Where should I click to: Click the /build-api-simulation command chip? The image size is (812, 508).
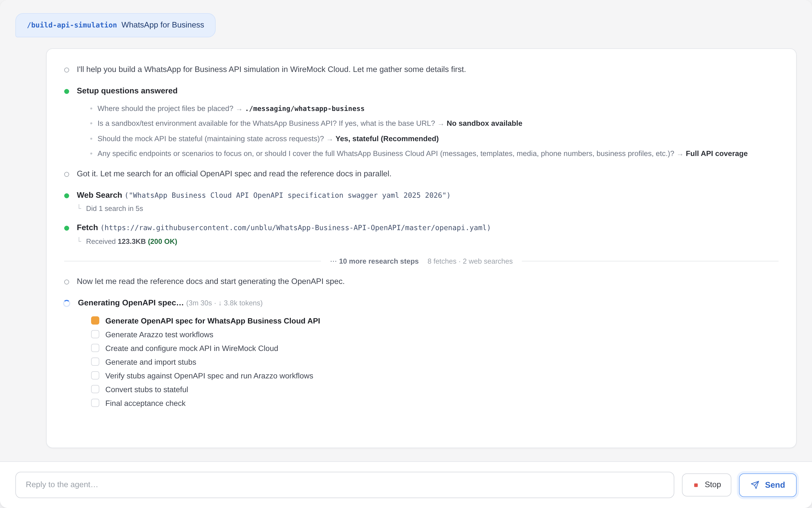(115, 25)
